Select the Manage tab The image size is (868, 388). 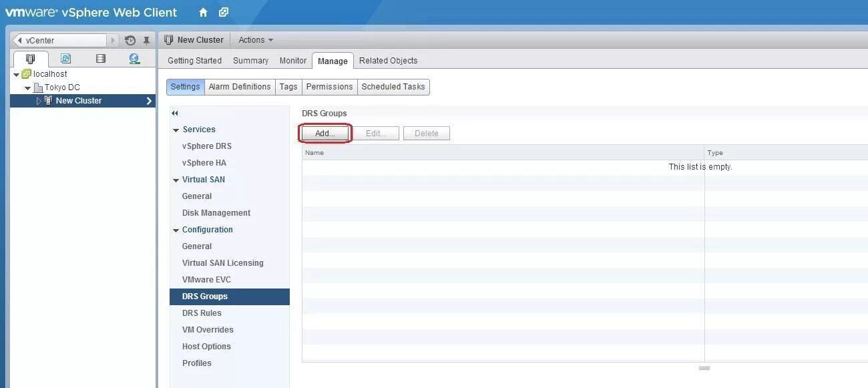[x=333, y=61]
